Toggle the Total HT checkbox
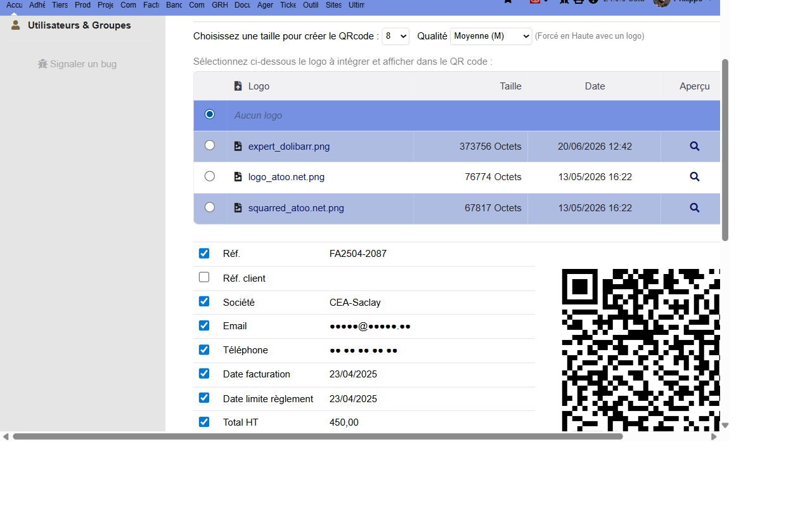Viewport: 812px width, 510px height. point(204,422)
